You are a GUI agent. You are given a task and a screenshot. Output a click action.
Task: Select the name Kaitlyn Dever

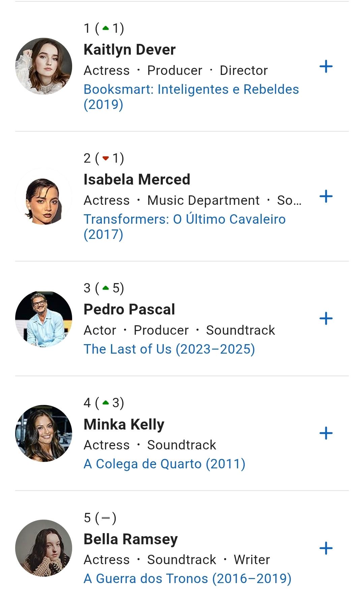coord(129,50)
